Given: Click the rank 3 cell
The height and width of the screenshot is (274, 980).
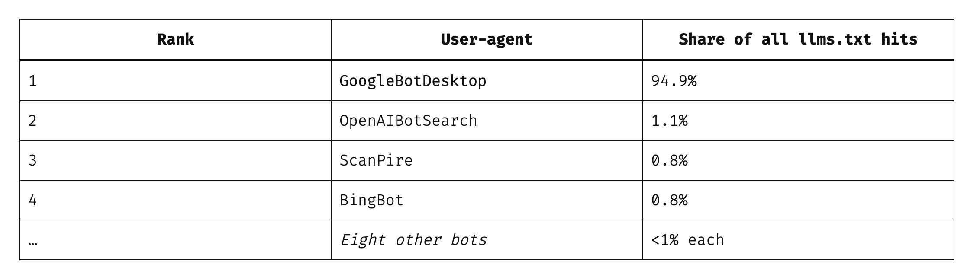Looking at the screenshot, I should [33, 160].
